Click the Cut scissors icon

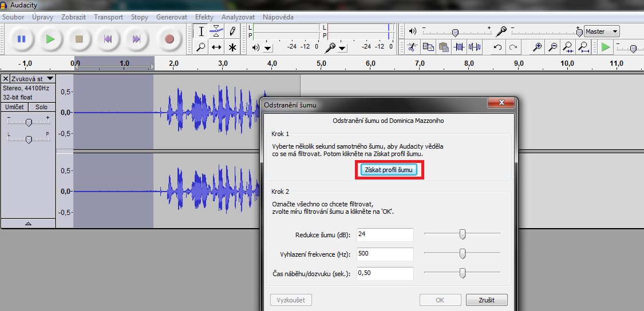pyautogui.click(x=412, y=47)
